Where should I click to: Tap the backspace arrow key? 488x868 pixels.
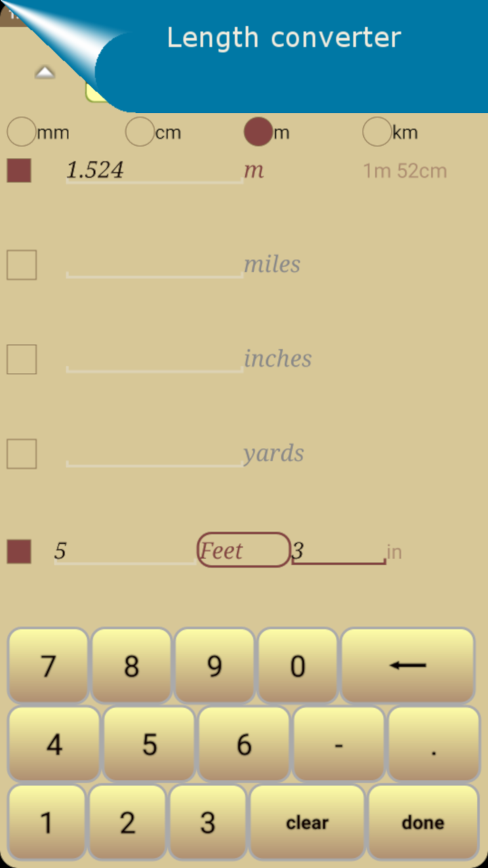tap(407, 665)
